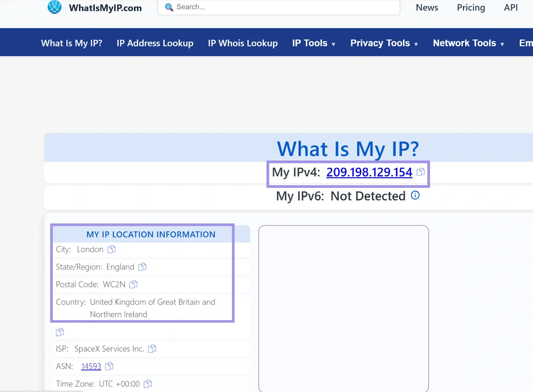Copy the ISP SpaceX Services Inc.
The height and width of the screenshot is (392, 533).
coord(152,349)
